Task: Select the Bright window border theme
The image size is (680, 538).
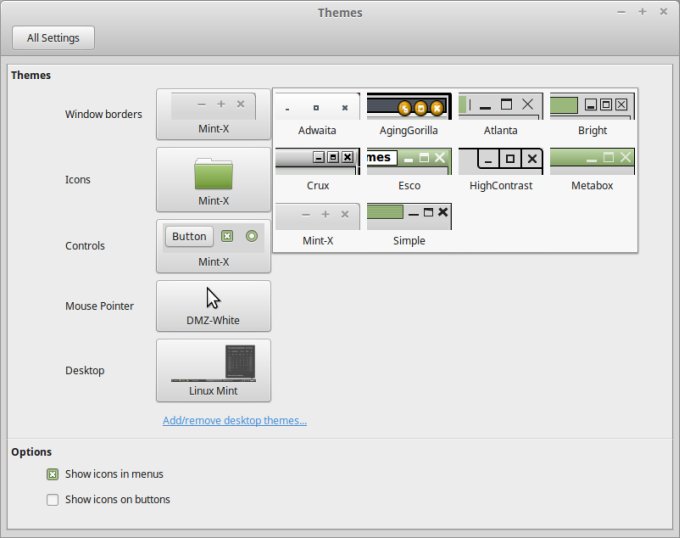Action: coord(592,116)
